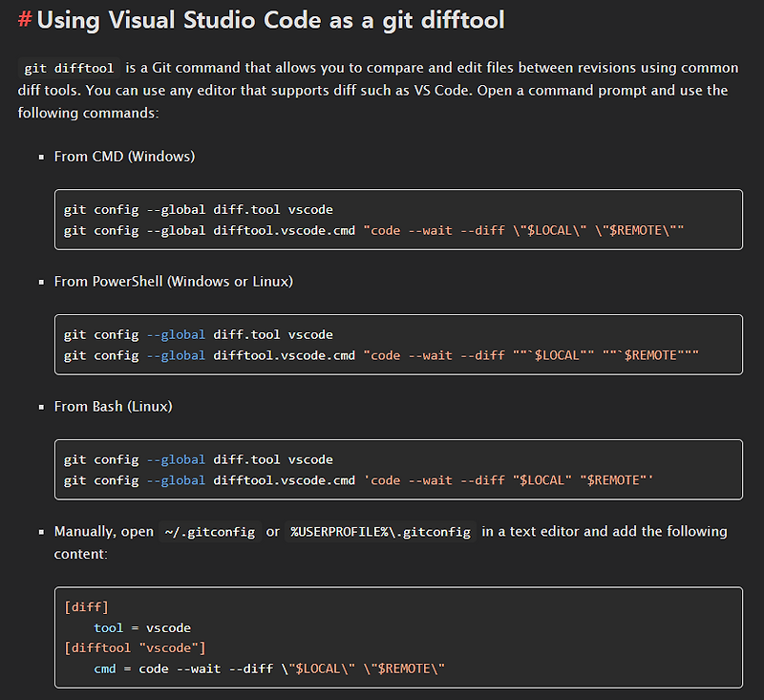Click the "From CMD (Windows)" bullet text
This screenshot has height=700, width=764.
(x=124, y=156)
